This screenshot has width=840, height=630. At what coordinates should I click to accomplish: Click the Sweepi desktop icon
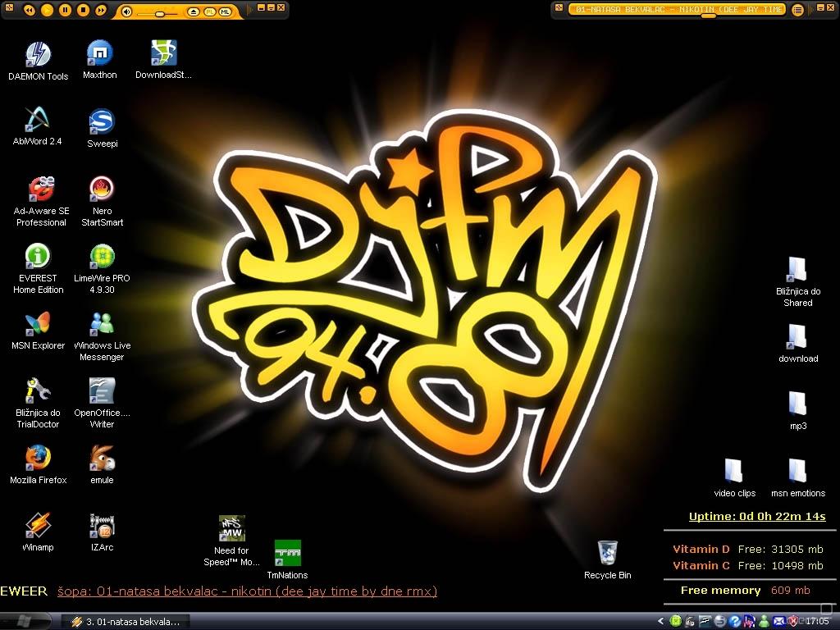coord(102,129)
